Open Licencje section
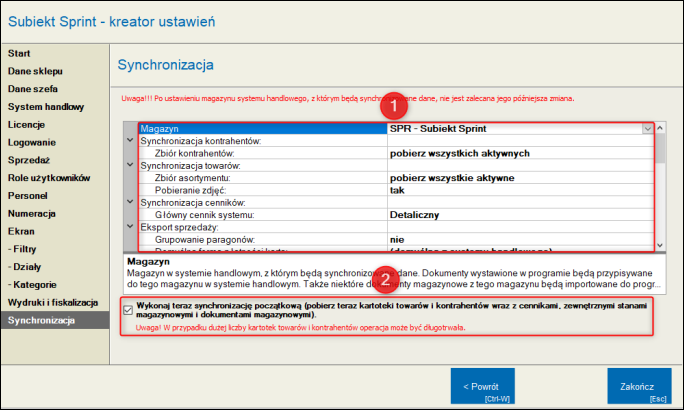 coord(26,125)
